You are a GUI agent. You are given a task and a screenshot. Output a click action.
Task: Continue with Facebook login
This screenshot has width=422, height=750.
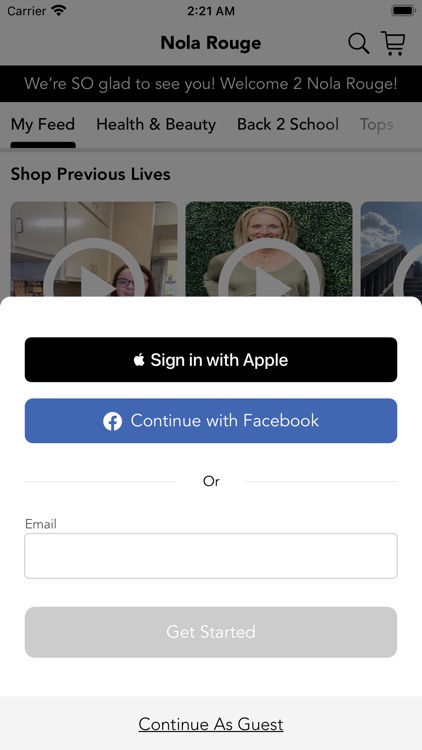point(211,421)
